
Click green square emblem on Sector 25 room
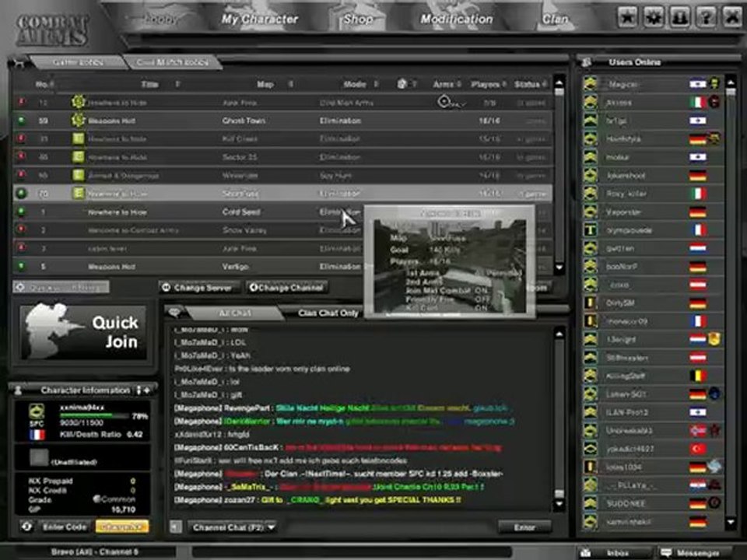point(78,156)
